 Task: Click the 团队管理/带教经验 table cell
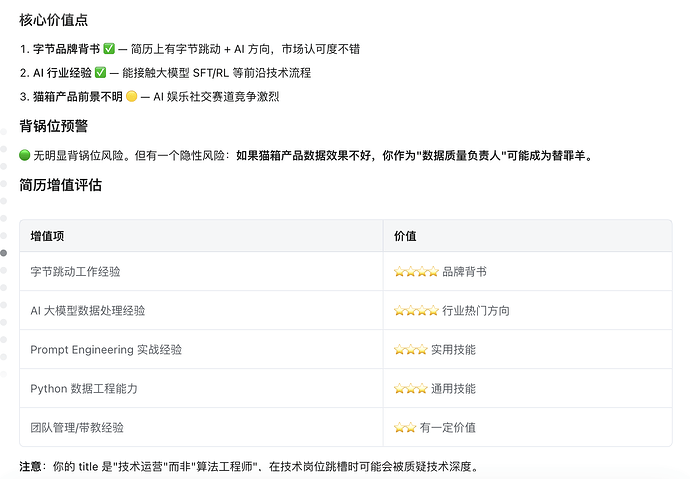click(77, 428)
